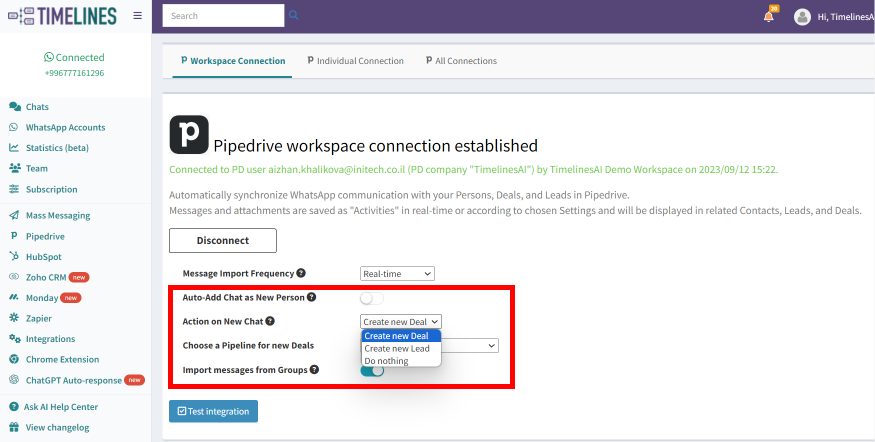Viewport: 875px width, 442px height.
Task: Disable Import messages from Groups toggle
Action: (372, 371)
